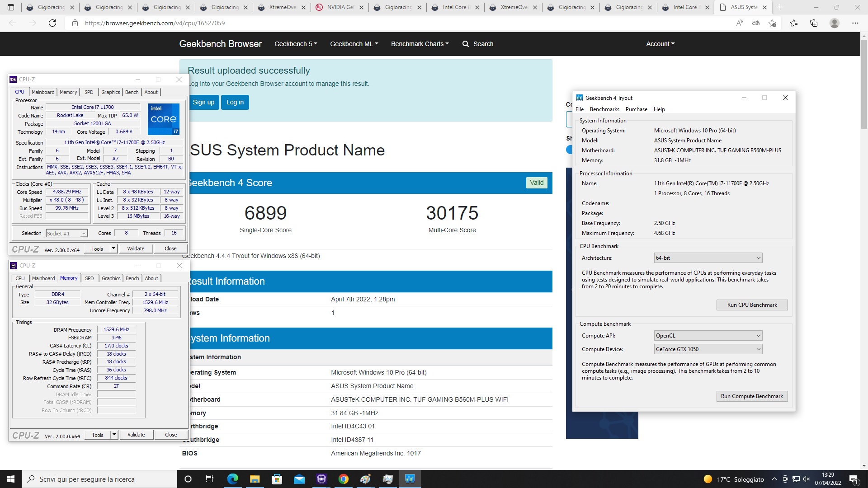Click Validate in upper CPU-Z window

tap(136, 249)
